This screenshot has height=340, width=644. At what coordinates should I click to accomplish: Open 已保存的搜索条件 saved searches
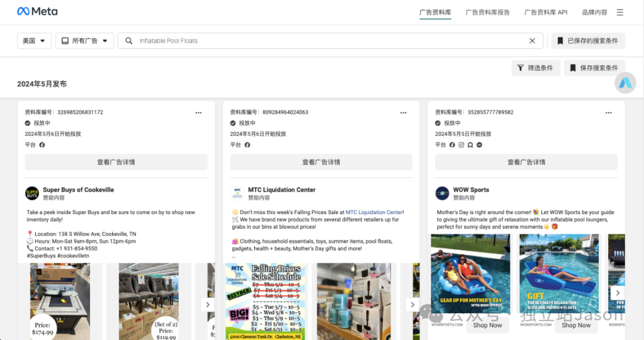tap(588, 41)
